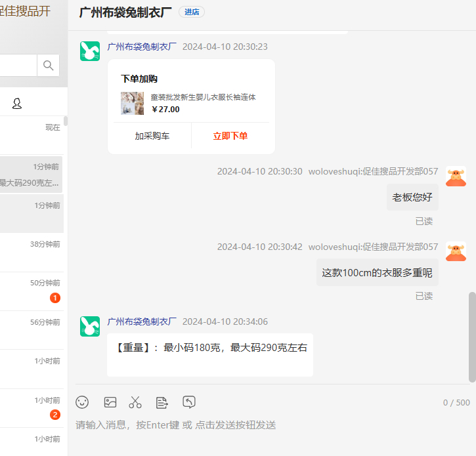Image resolution: width=476 pixels, height=456 pixels.
Task: Click the chat window vertical scrollbar
Action: point(472,337)
